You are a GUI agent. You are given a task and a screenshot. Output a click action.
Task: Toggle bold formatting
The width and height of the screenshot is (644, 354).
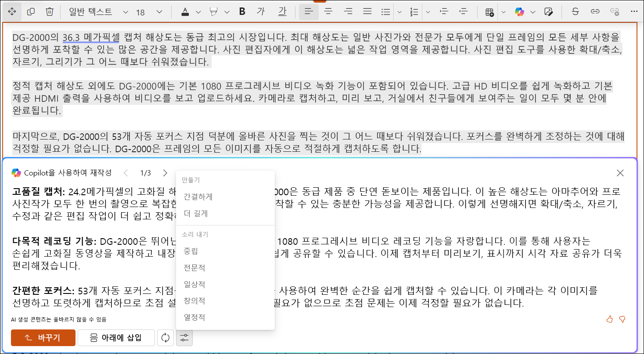[x=242, y=12]
